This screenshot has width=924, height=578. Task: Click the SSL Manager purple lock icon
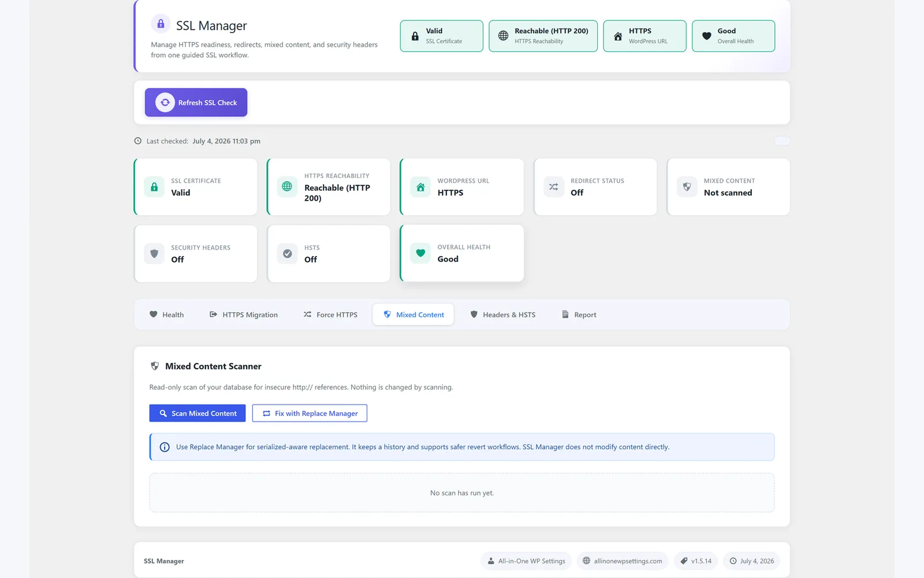[161, 24]
